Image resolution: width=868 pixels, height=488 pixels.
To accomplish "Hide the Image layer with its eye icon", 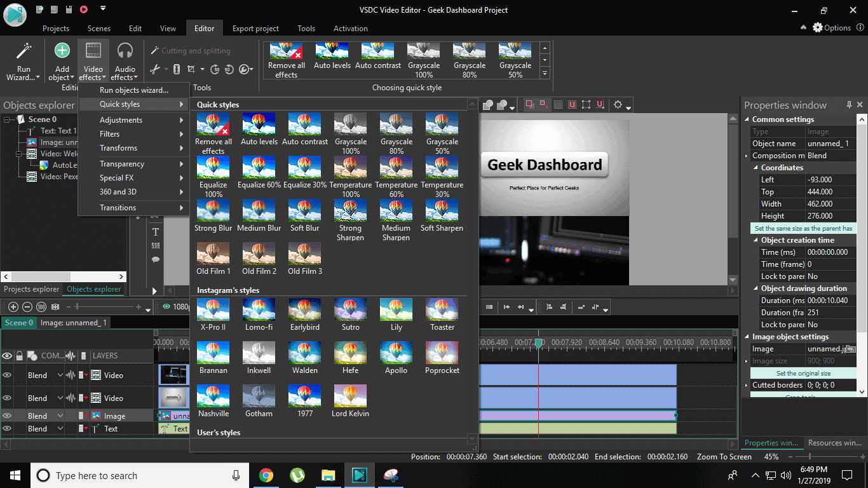I will 7,416.
